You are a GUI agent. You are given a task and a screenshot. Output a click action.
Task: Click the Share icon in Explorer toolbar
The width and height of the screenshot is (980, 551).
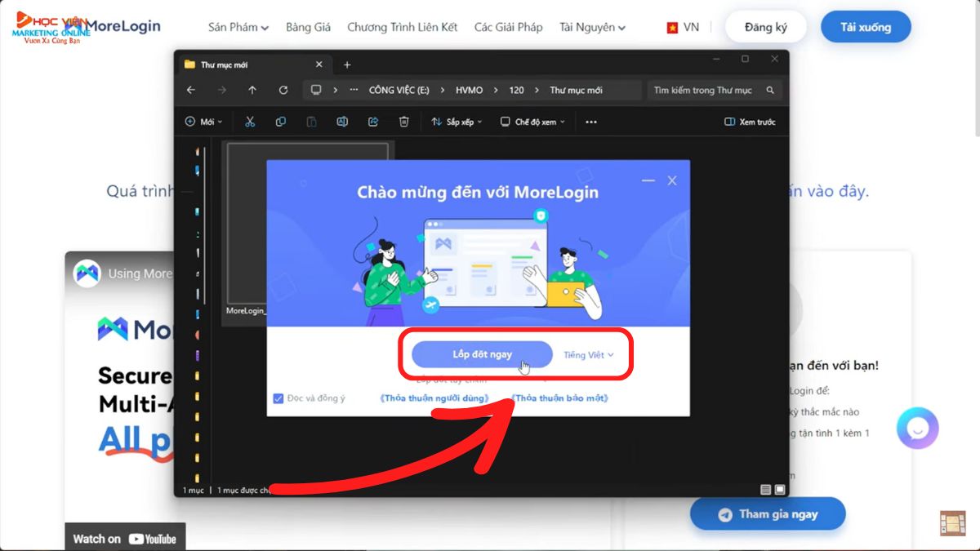[373, 122]
